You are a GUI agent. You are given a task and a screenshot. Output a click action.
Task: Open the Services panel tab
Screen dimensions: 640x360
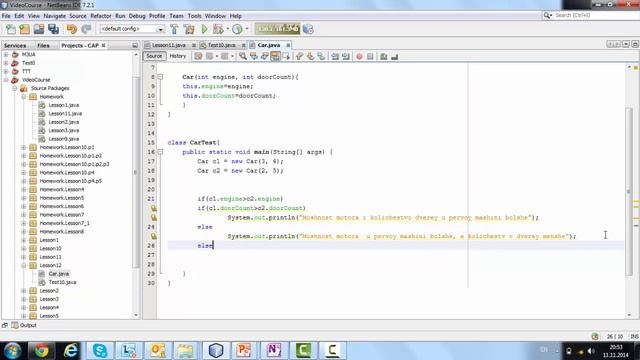pyautogui.click(x=15, y=45)
